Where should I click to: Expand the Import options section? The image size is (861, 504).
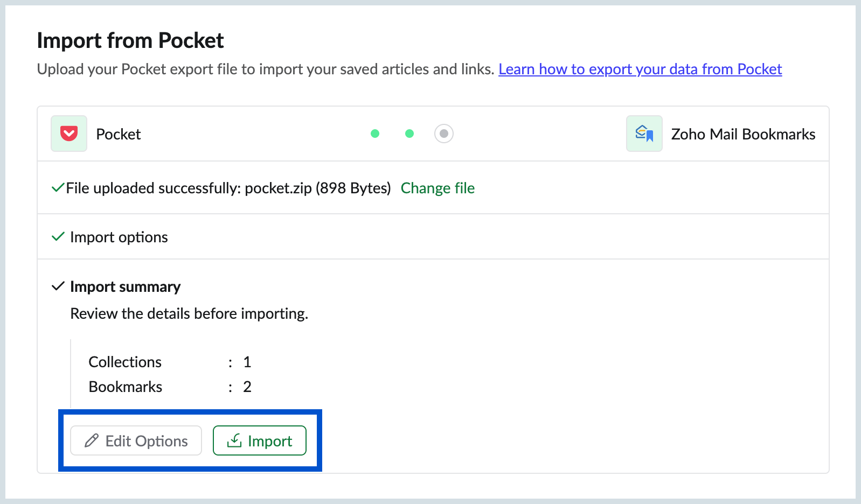pyautogui.click(x=119, y=237)
